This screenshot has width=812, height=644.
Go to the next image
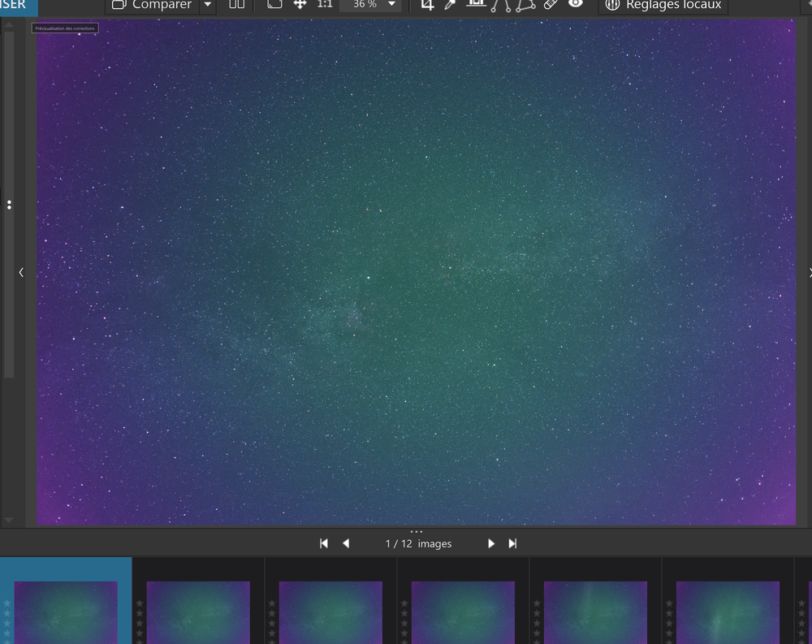[x=491, y=543]
